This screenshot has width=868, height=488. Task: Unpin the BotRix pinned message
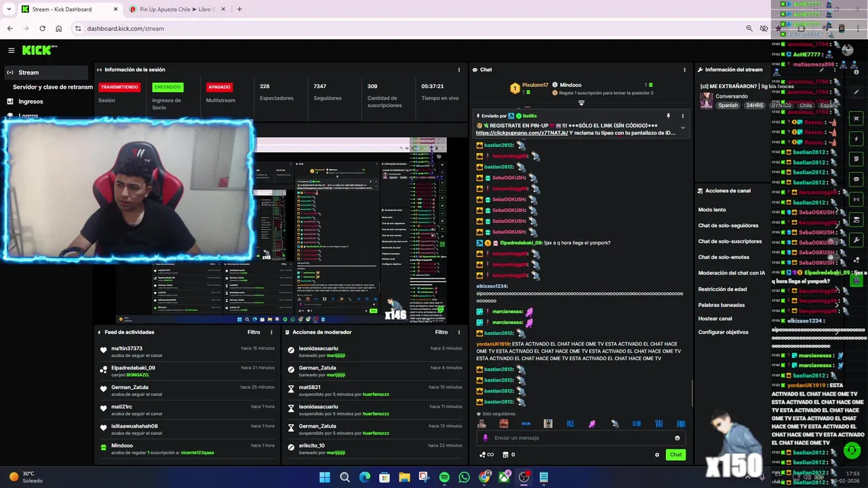pos(668,116)
